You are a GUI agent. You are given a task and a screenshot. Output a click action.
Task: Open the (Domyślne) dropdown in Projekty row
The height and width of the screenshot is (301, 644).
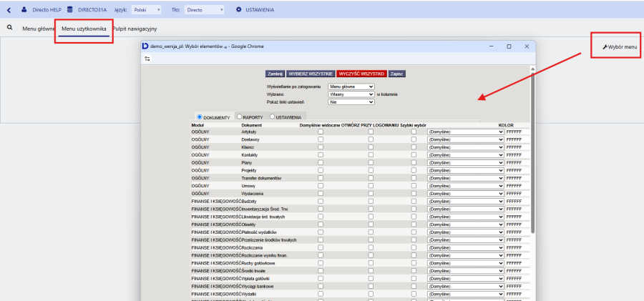point(465,170)
